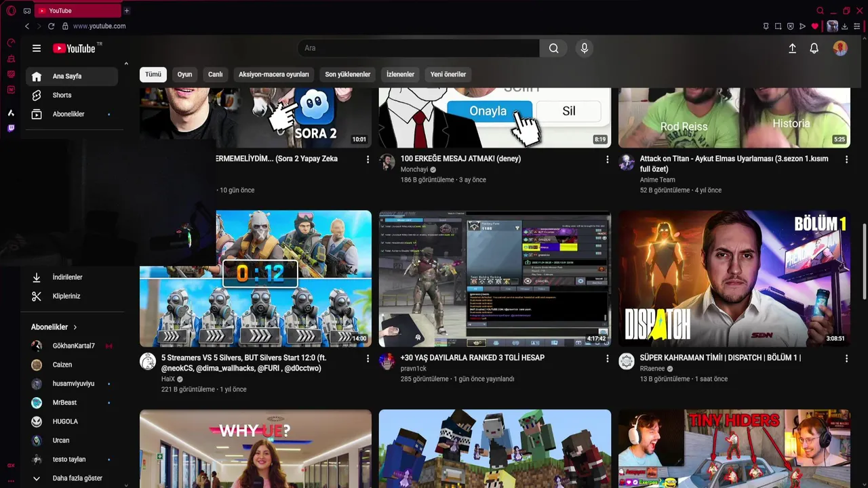Screen dimensions: 868x488
Task: Click the site padlock icon
Action: click(x=65, y=26)
